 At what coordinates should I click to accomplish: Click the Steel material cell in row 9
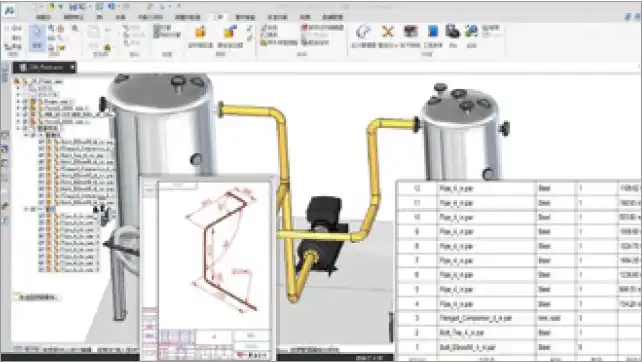(x=556, y=231)
